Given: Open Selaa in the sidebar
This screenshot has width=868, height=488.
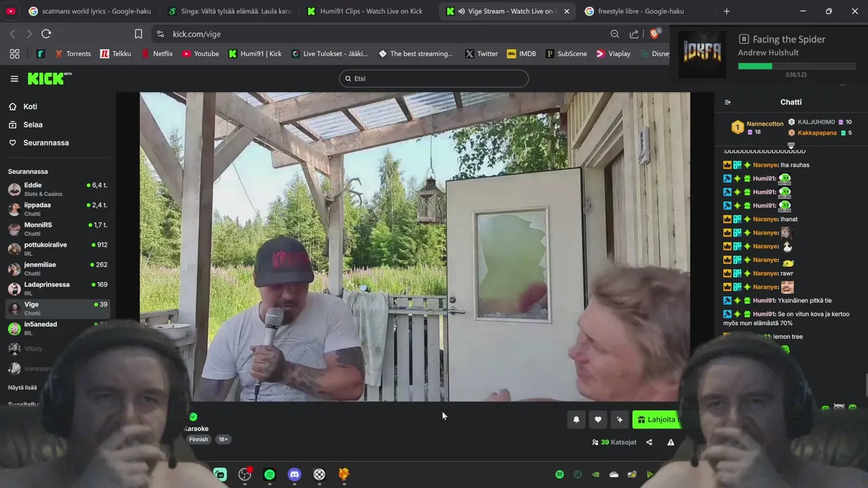Looking at the screenshot, I should [26, 125].
